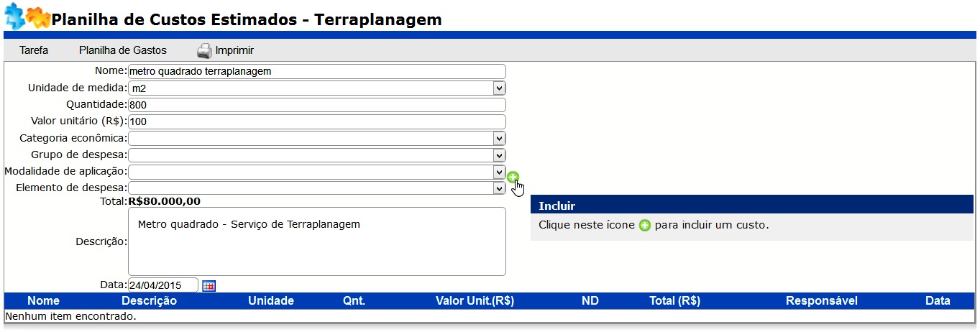The width and height of the screenshot is (980, 332).
Task: Click the Nome input field
Action: click(x=317, y=71)
